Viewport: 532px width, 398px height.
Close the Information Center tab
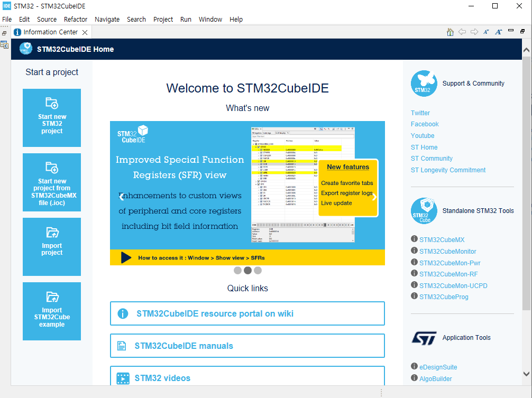coord(85,32)
